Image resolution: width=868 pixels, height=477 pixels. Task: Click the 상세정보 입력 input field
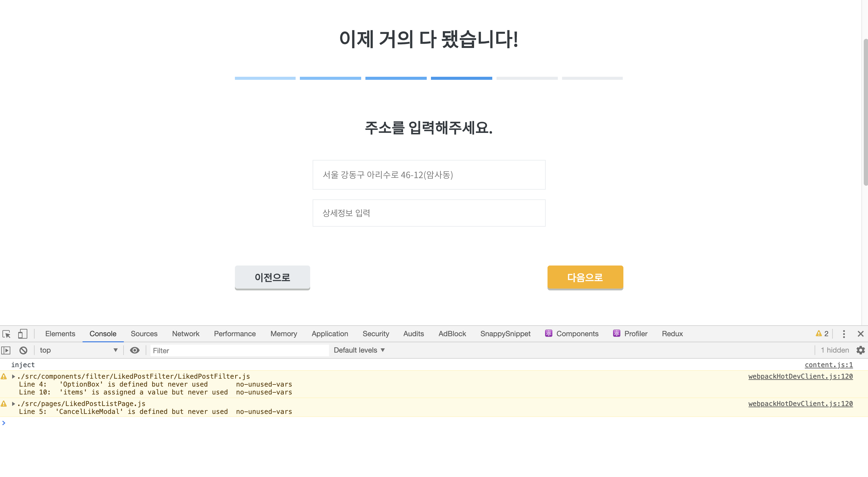pyautogui.click(x=429, y=213)
